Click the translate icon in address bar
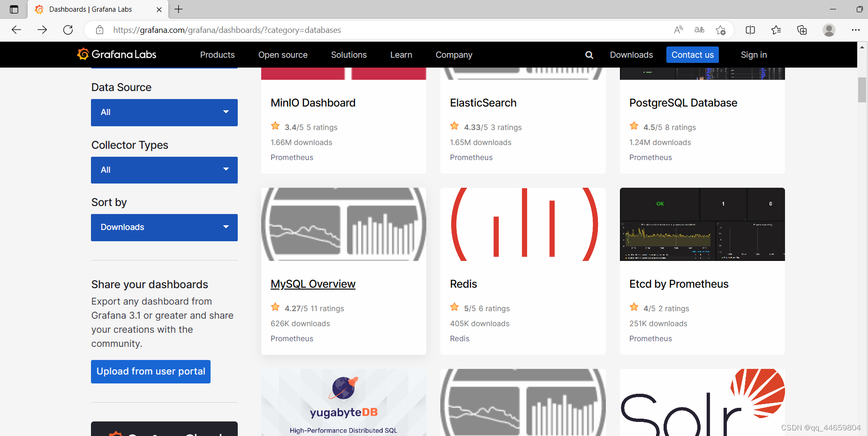The height and width of the screenshot is (436, 868). pyautogui.click(x=699, y=30)
